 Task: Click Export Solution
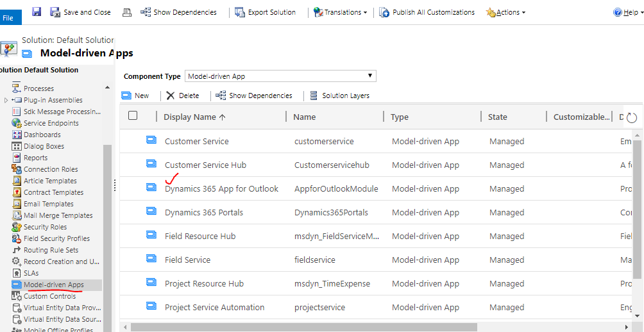266,12
